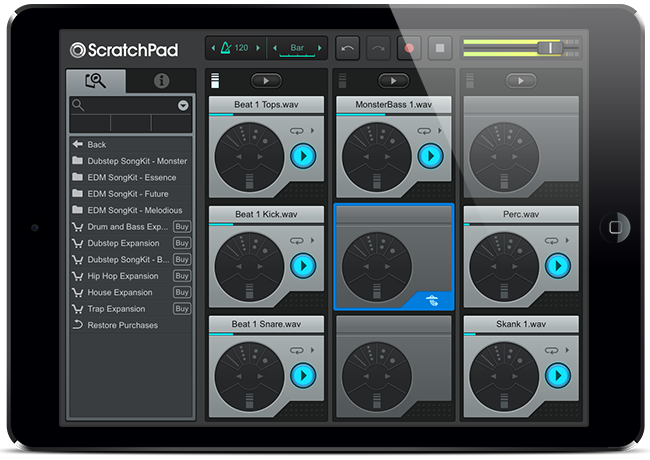
Task: Open EDM SongKit - Future folder
Action: tap(131, 194)
